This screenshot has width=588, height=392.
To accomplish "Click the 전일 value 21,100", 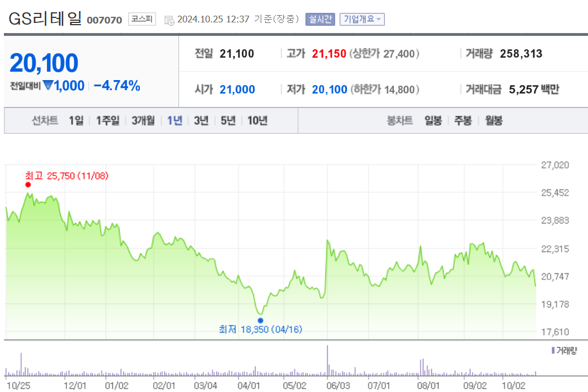I will (237, 54).
